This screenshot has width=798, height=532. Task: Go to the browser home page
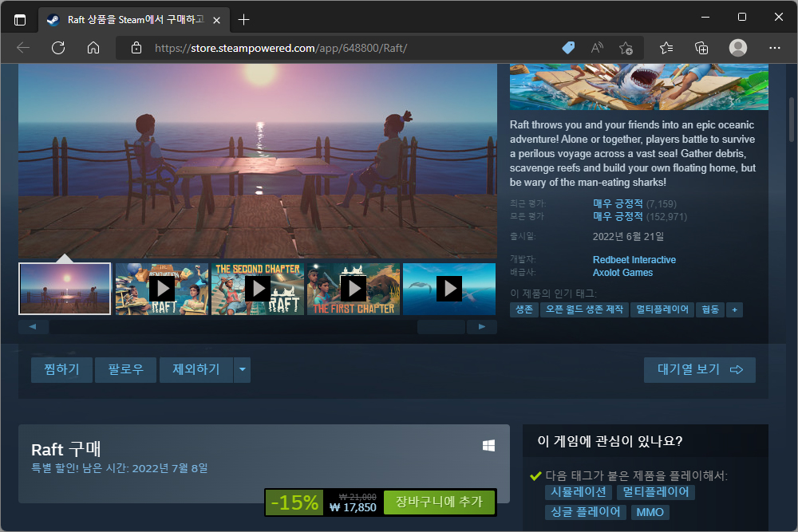[x=93, y=49]
